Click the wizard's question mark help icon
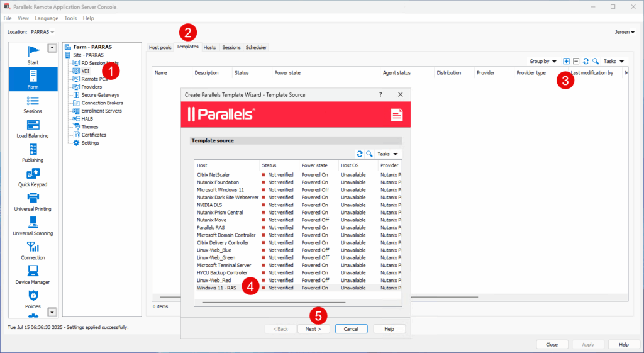Viewport: 644px width, 353px height. click(x=380, y=94)
